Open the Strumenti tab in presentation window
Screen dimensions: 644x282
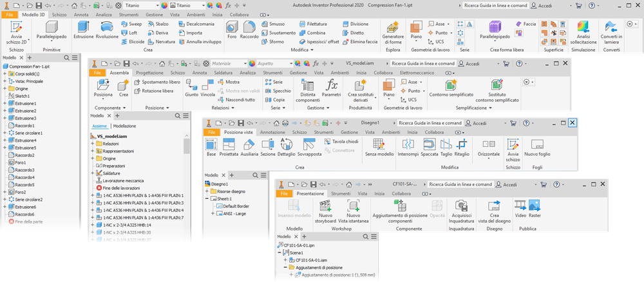tap(341, 193)
